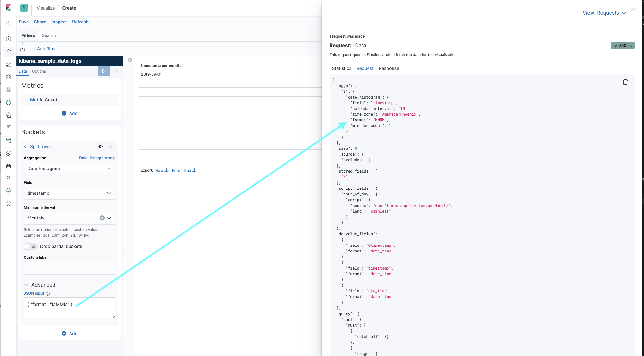The width and height of the screenshot is (644, 356).
Task: Open the Maps app icon
Action: tap(9, 90)
